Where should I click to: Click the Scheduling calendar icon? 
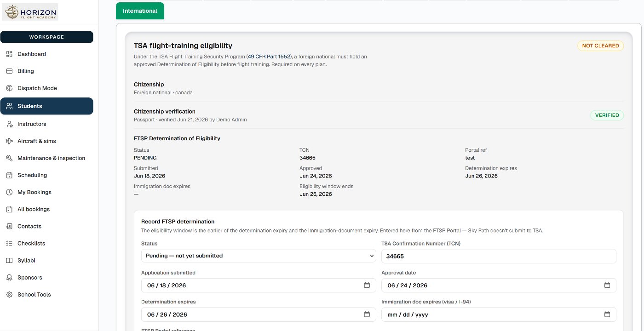(x=9, y=175)
